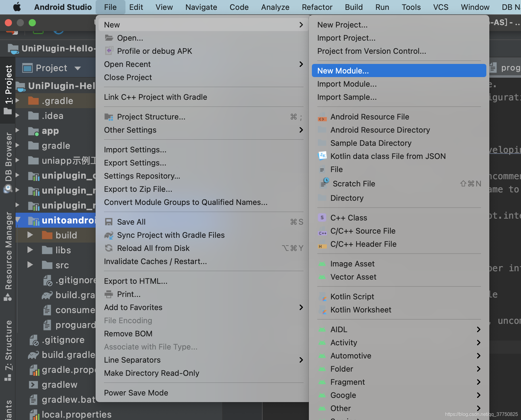Click the Profile or debug APK icon
Image resolution: width=521 pixels, height=420 pixels.
(109, 51)
